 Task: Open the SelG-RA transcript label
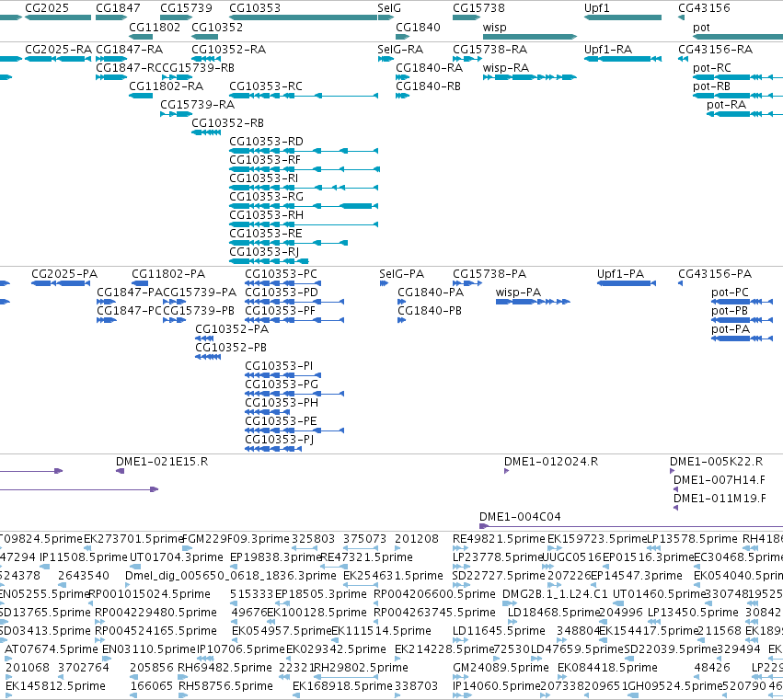(400, 50)
